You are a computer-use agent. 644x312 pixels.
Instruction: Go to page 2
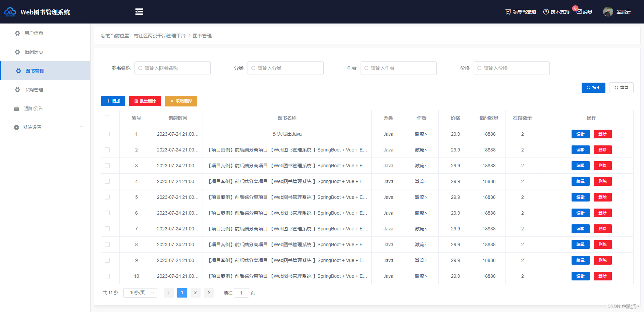coord(196,293)
